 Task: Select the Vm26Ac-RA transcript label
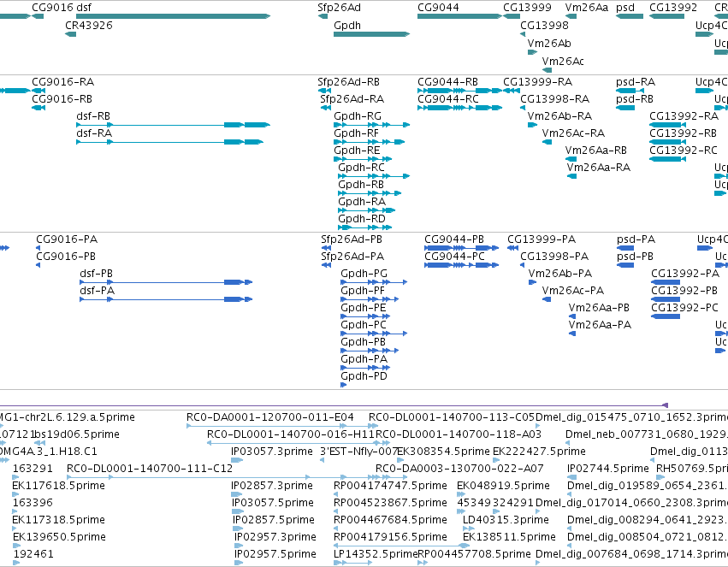pos(573,133)
